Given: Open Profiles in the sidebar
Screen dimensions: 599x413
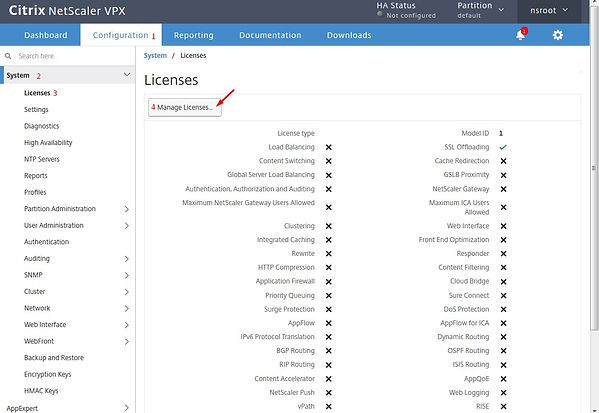Looking at the screenshot, I should pos(35,192).
